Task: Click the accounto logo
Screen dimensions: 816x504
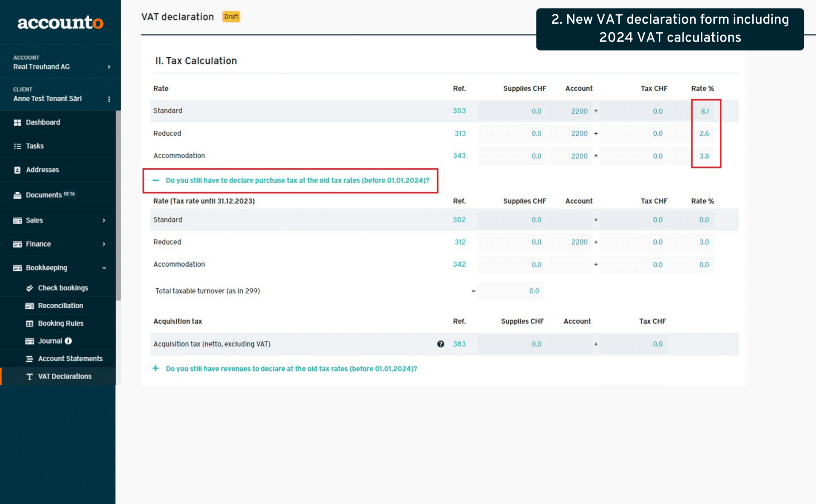Action: [x=60, y=23]
